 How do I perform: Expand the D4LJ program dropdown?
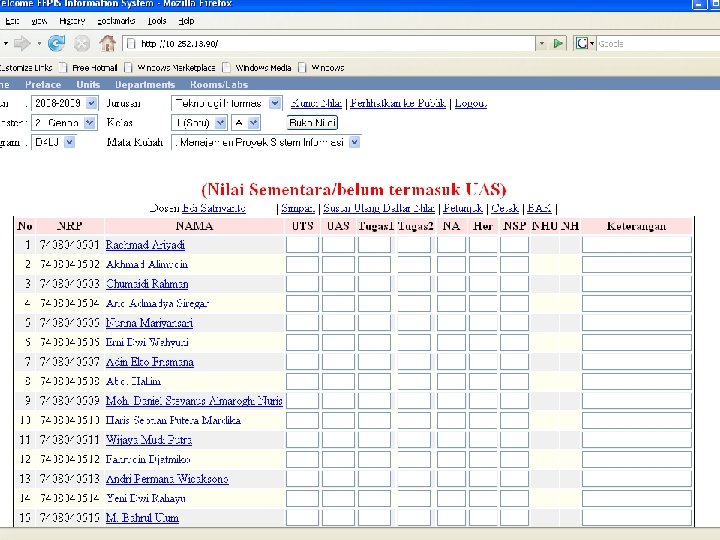click(69, 142)
